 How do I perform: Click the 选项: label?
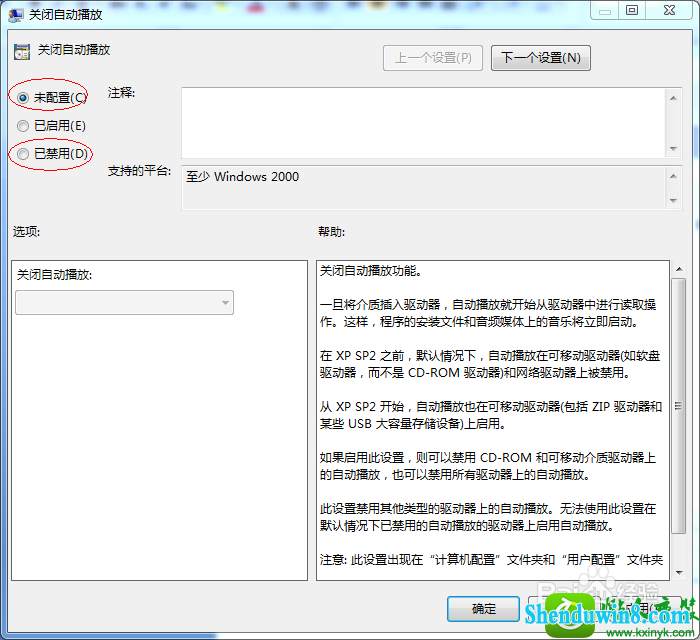pos(26,232)
